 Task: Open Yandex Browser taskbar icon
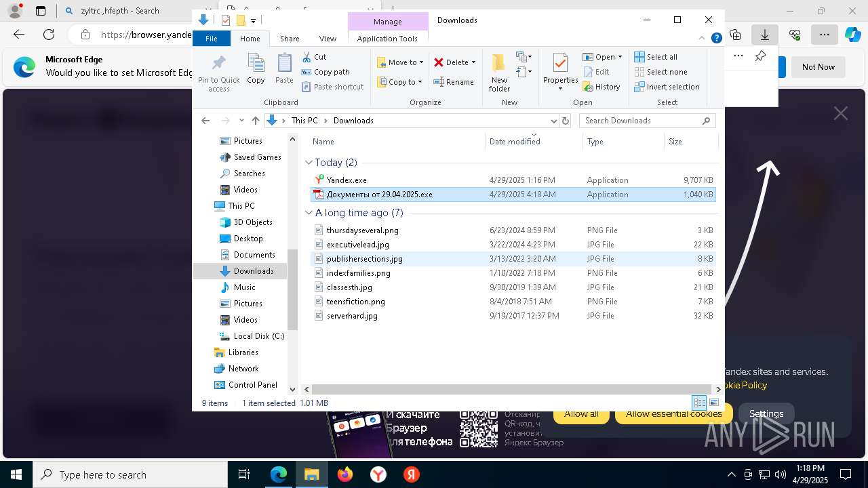[x=378, y=474]
